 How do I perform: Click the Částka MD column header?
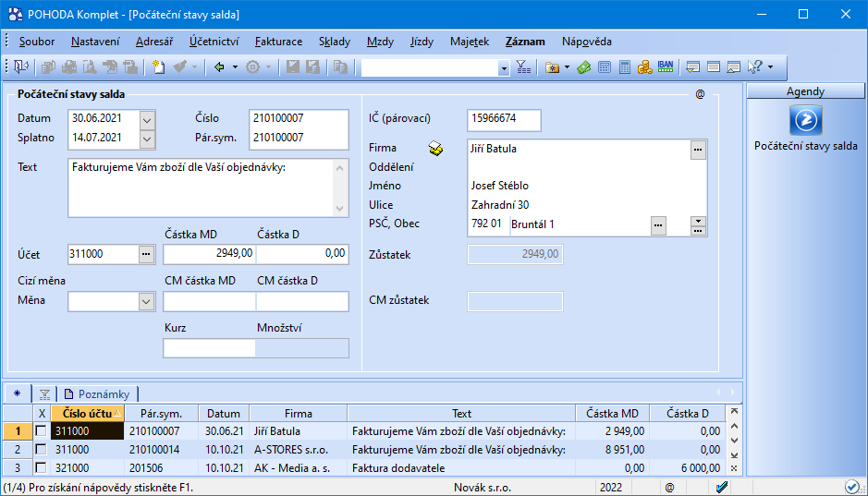[612, 413]
